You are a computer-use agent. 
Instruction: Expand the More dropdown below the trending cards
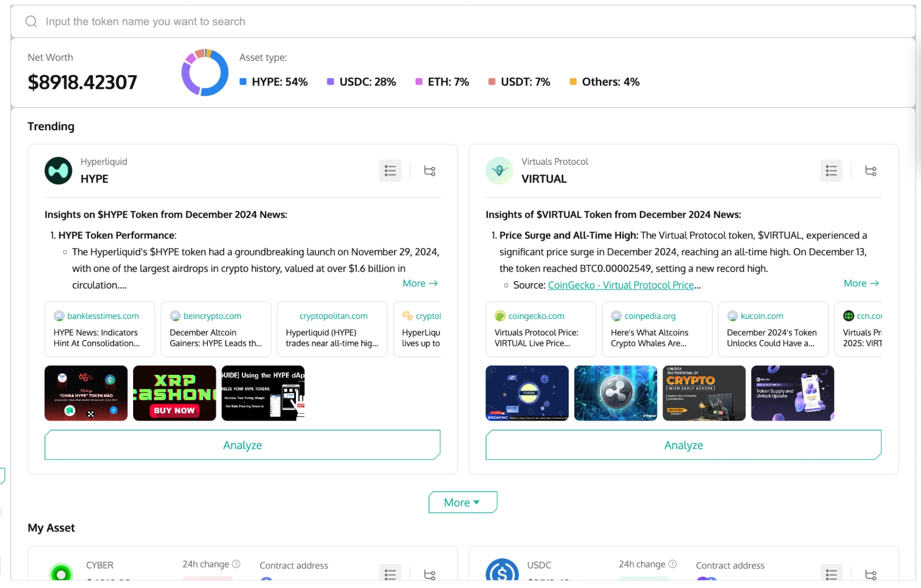[463, 502]
